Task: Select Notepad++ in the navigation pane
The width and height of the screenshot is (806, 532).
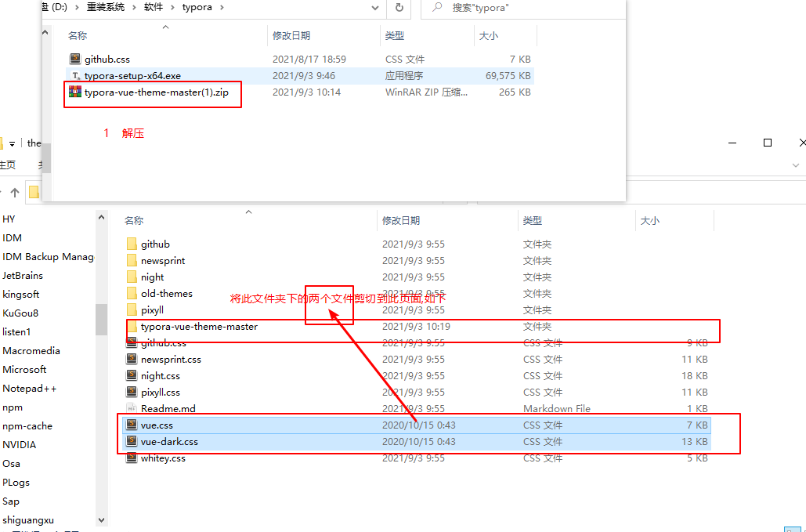Action: [x=29, y=388]
